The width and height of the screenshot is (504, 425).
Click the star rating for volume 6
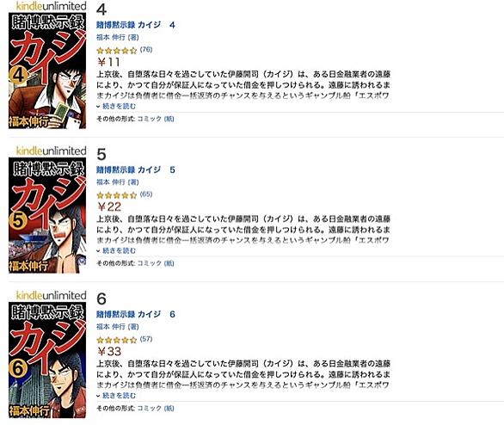pos(117,340)
